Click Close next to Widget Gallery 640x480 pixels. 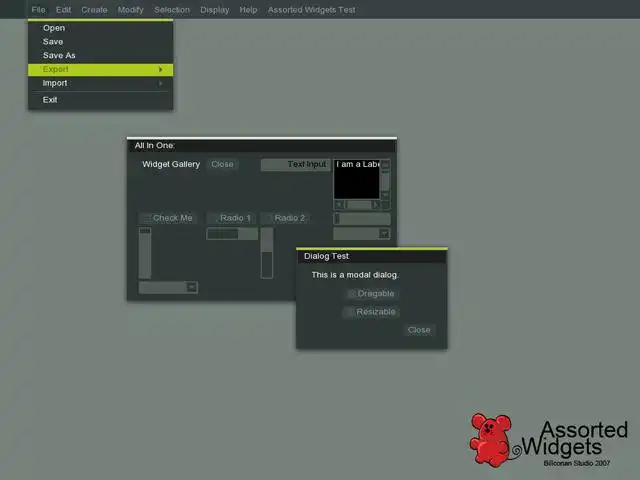pyautogui.click(x=222, y=164)
